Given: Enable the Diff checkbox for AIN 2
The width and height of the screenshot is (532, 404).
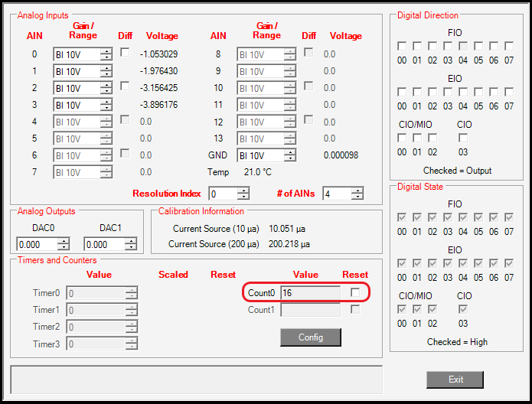Looking at the screenshot, I should coord(125,86).
